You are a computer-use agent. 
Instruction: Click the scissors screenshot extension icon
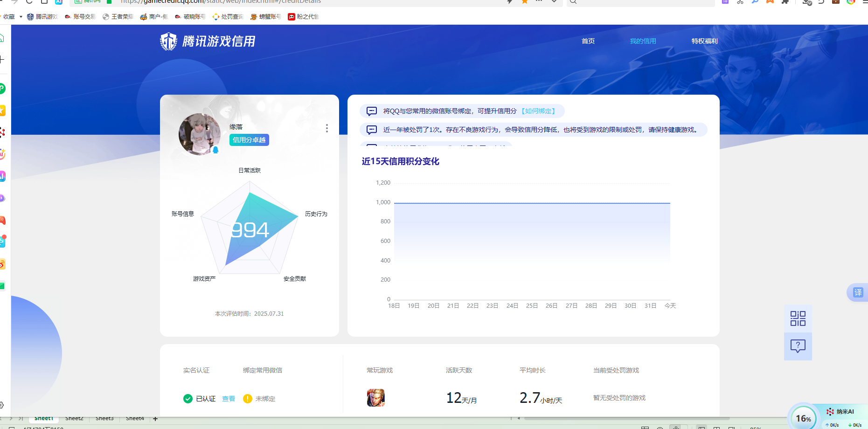pyautogui.click(x=740, y=2)
